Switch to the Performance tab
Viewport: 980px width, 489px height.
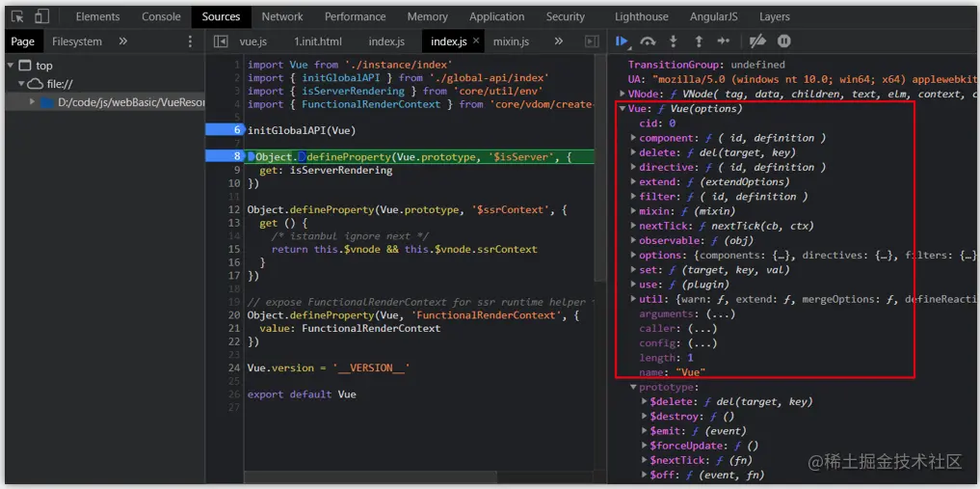[355, 17]
